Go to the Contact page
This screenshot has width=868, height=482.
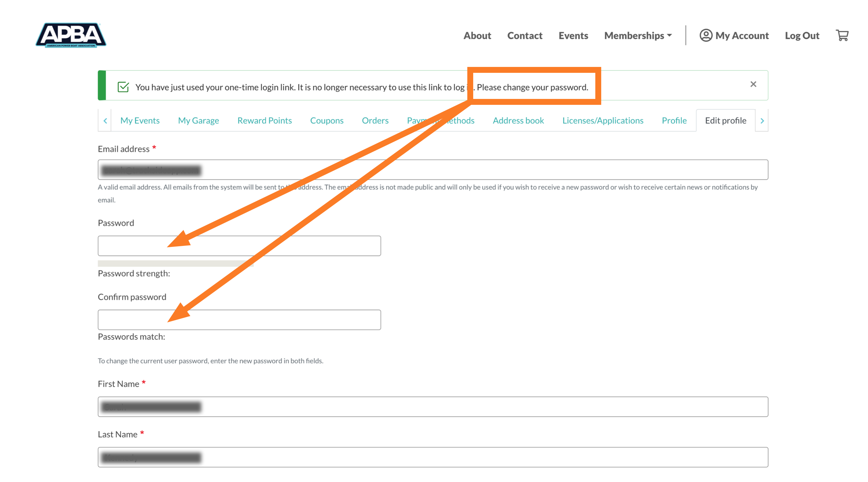coord(524,35)
